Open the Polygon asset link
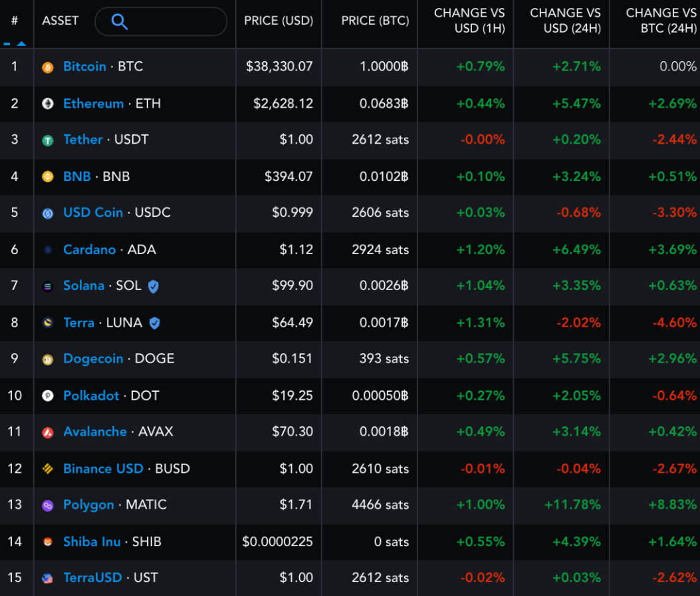Screen dimensions: 700x596 pyautogui.click(x=89, y=504)
